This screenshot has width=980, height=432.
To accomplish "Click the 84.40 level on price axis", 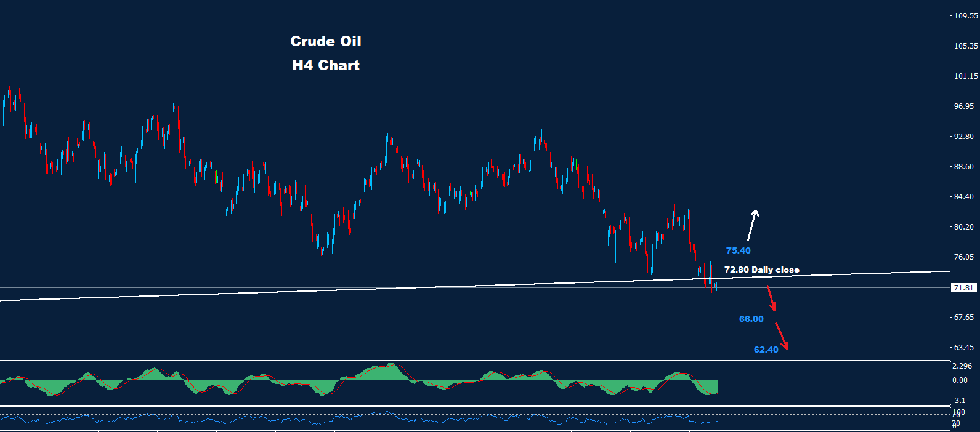I will (963, 197).
